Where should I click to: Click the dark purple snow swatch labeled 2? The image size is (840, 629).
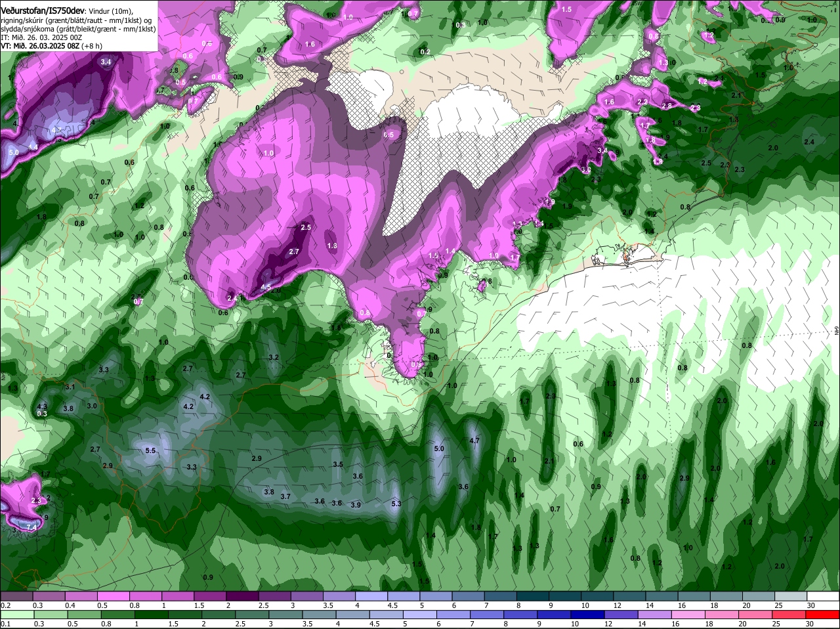tap(242, 596)
